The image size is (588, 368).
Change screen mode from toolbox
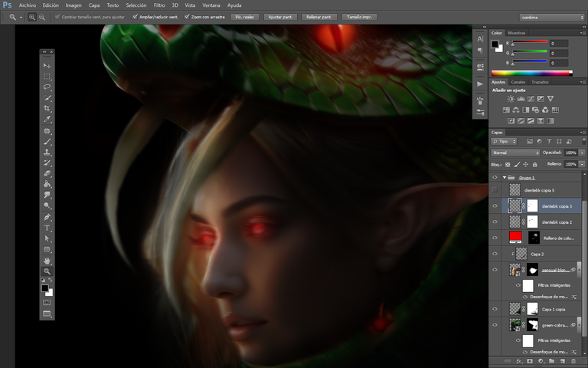[x=47, y=314]
